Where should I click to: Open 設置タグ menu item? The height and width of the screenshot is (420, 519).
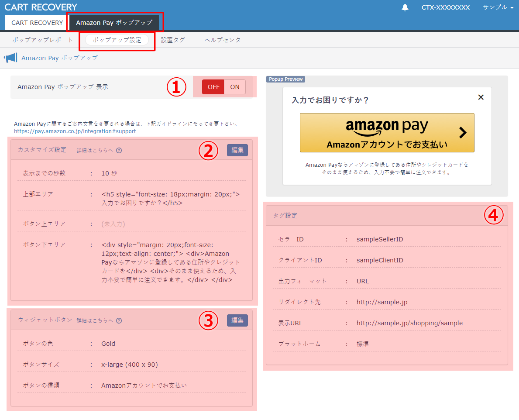(173, 40)
